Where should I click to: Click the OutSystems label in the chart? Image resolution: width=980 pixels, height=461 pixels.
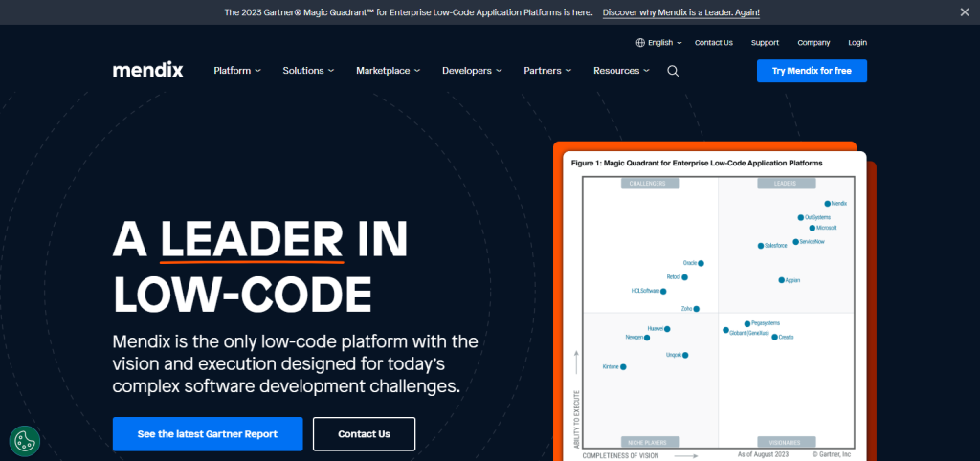pos(818,217)
